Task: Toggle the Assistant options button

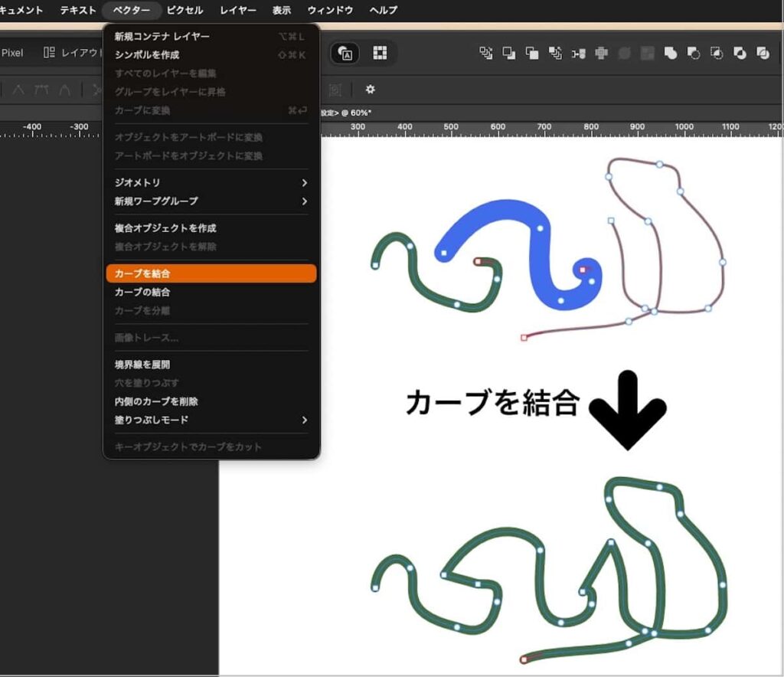Action: pos(345,53)
